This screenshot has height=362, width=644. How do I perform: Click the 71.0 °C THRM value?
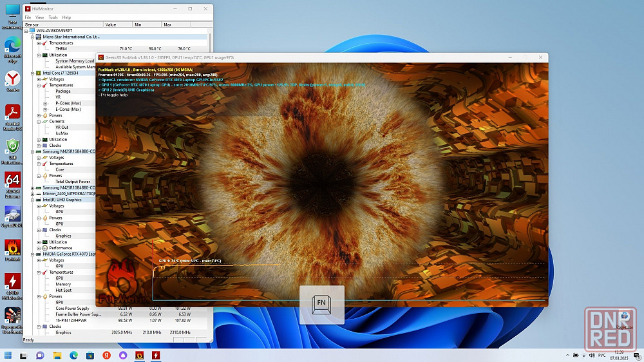(x=126, y=49)
